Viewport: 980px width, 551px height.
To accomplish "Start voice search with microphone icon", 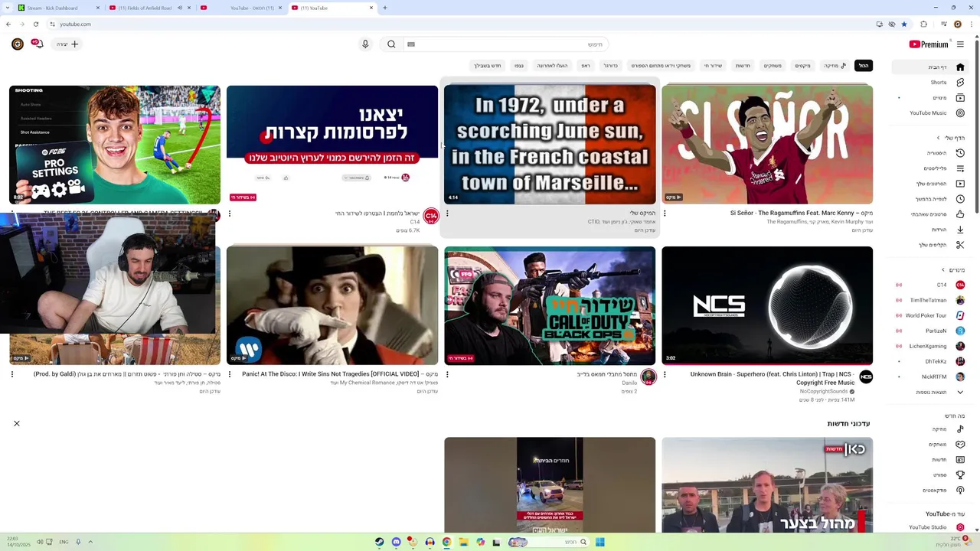I will 365,44.
